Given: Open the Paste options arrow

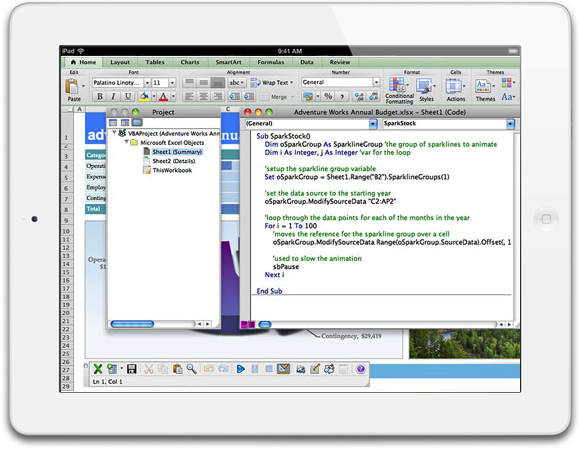Looking at the screenshot, I should click(83, 86).
